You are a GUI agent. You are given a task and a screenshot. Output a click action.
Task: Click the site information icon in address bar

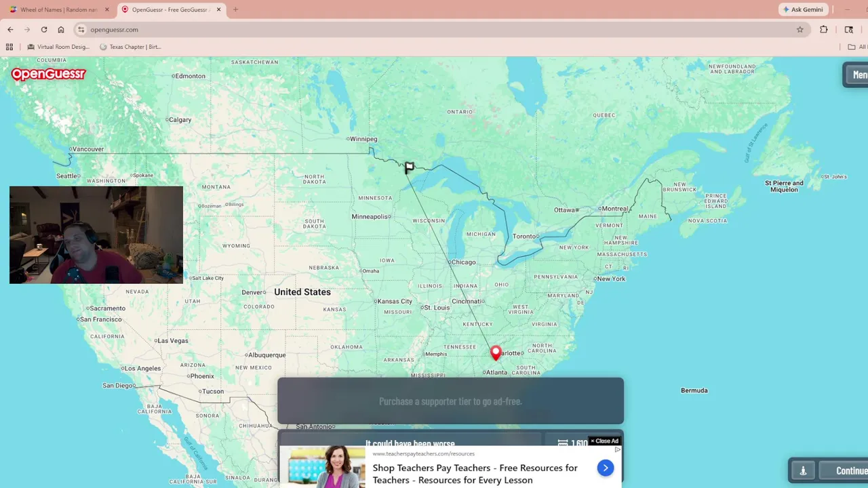pyautogui.click(x=81, y=30)
